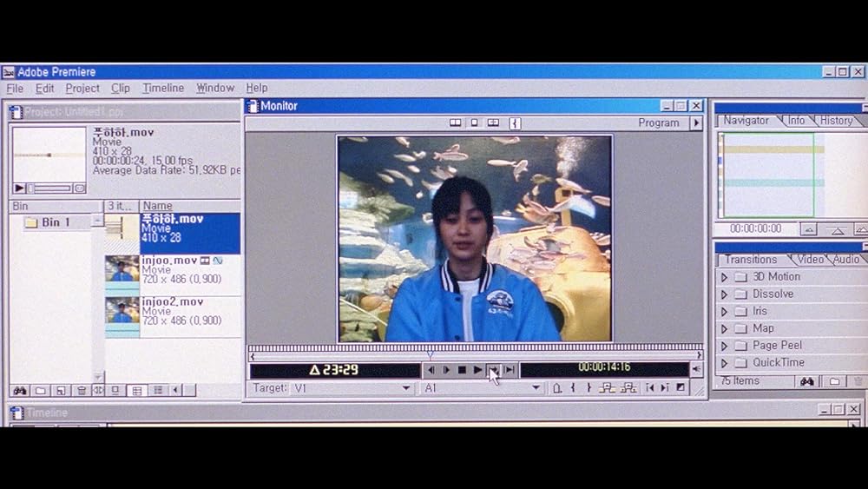This screenshot has height=489, width=868.
Task: Switch Monitor to dual view mode
Action: [456, 123]
